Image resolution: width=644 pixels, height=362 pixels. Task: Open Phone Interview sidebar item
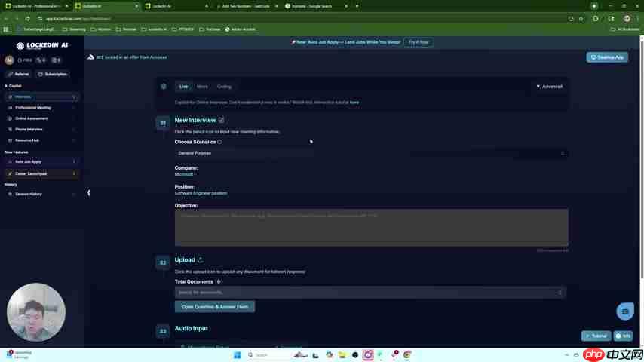[41, 130]
